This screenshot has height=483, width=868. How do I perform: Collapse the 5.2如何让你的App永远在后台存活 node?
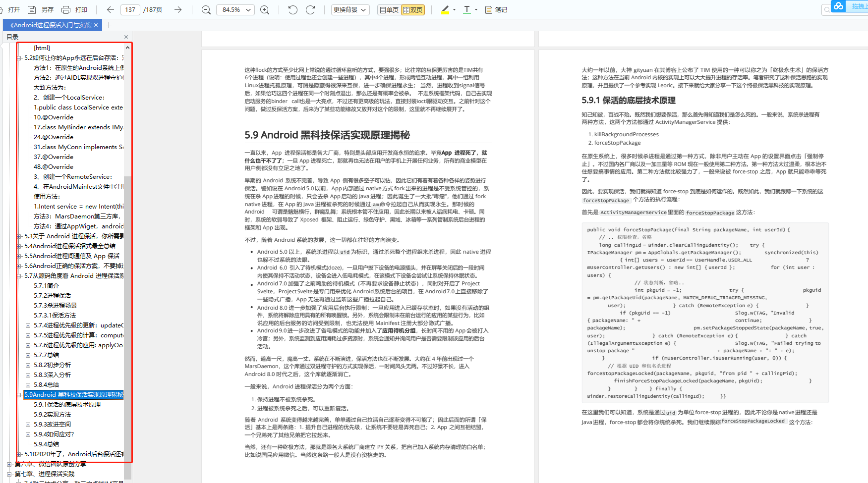[x=19, y=58]
